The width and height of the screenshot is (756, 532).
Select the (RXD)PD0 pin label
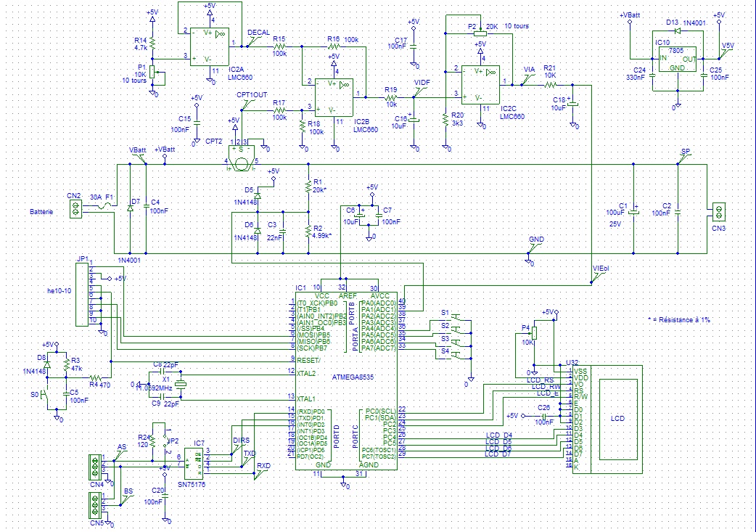click(x=311, y=412)
